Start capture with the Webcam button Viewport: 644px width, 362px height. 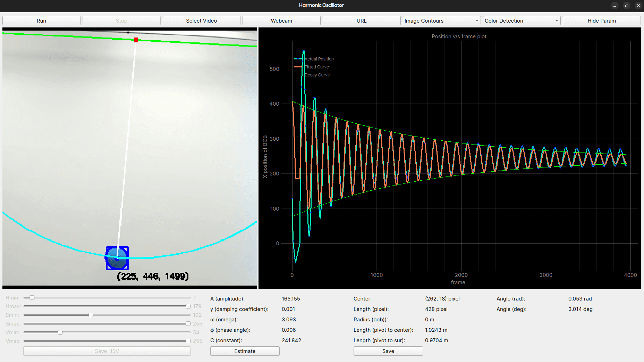pos(281,21)
